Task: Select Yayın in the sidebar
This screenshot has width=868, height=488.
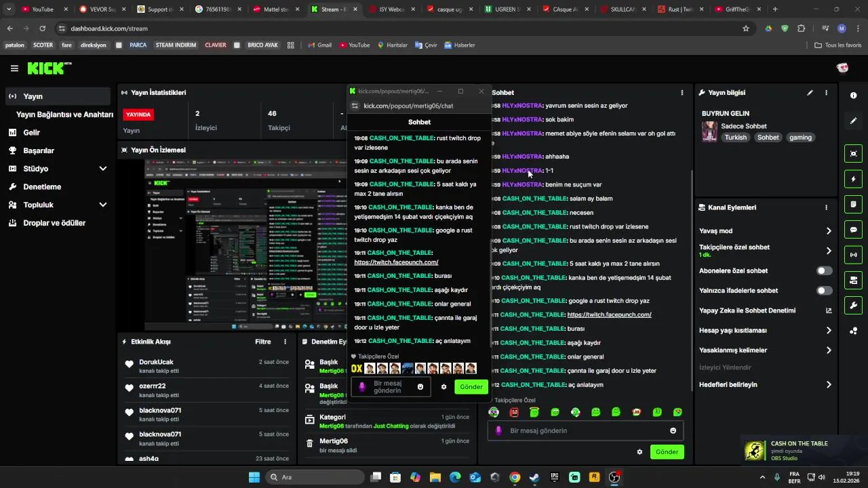Action: point(58,96)
